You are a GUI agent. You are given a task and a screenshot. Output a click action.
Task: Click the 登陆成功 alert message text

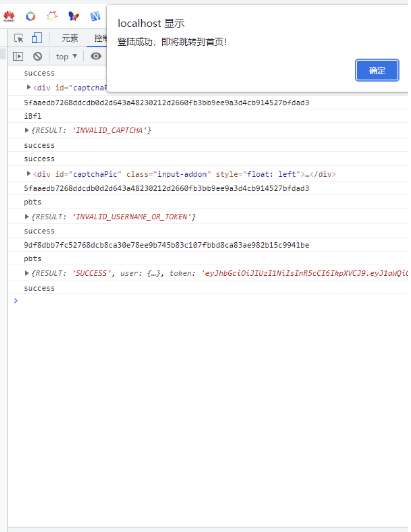click(x=172, y=42)
